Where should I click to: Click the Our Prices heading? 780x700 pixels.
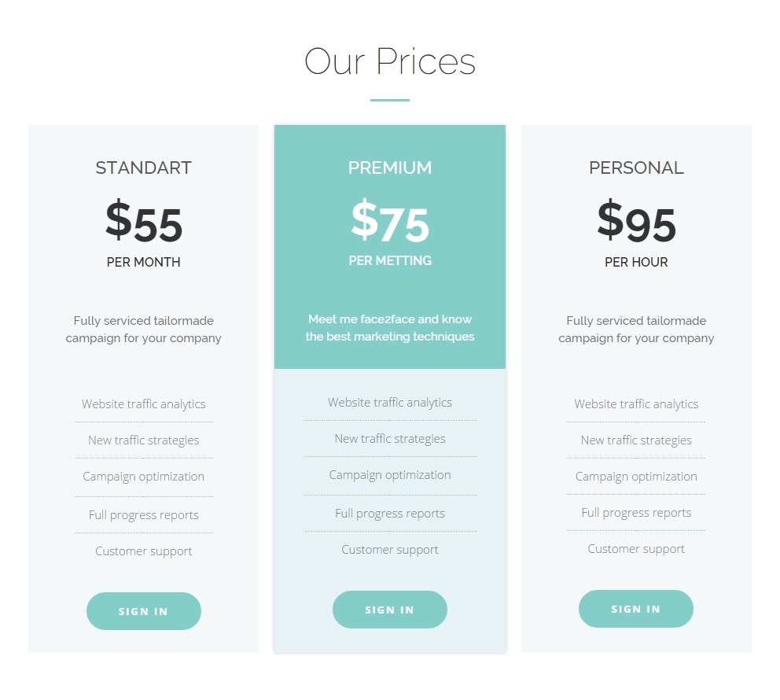390,62
